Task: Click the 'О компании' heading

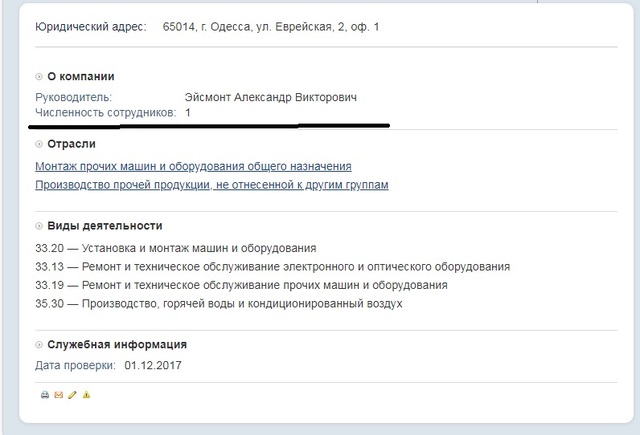Action: click(x=81, y=77)
